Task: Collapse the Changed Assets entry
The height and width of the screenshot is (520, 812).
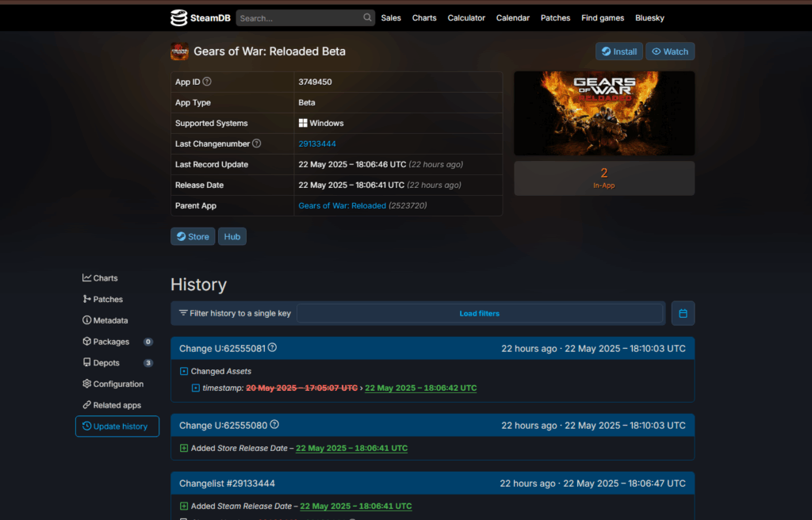Action: 184,371
